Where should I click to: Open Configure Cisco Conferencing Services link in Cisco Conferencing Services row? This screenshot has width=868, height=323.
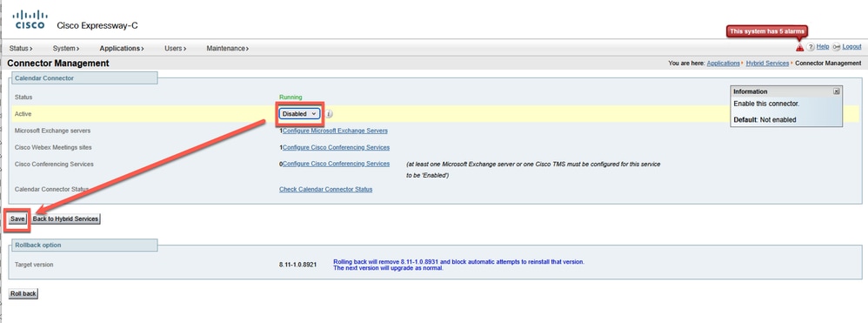point(336,164)
